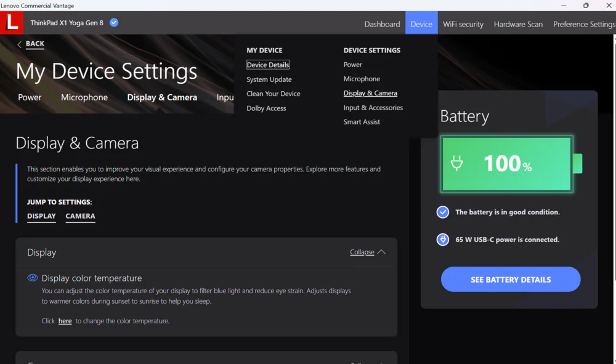Open Device Details in My Device menu
Image resolution: width=616 pixels, height=364 pixels.
coord(268,65)
